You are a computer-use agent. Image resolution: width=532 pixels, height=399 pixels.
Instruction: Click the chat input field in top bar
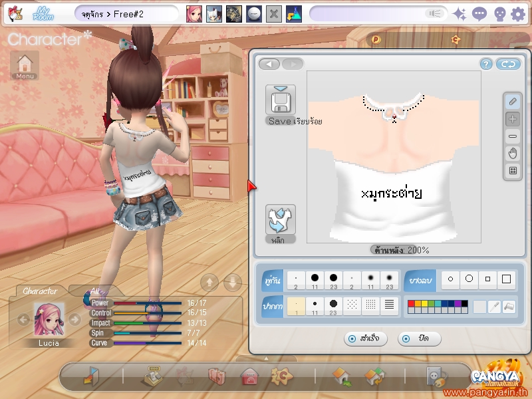378,14
